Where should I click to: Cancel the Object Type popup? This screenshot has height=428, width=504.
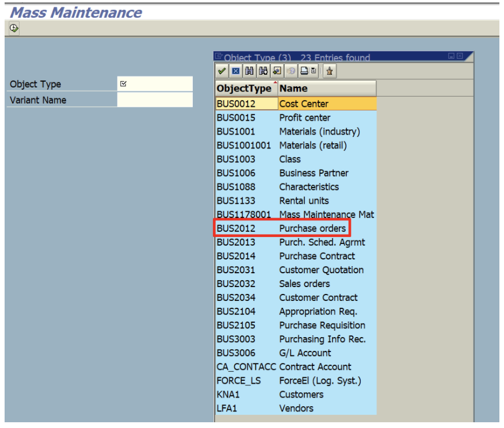coord(235,71)
